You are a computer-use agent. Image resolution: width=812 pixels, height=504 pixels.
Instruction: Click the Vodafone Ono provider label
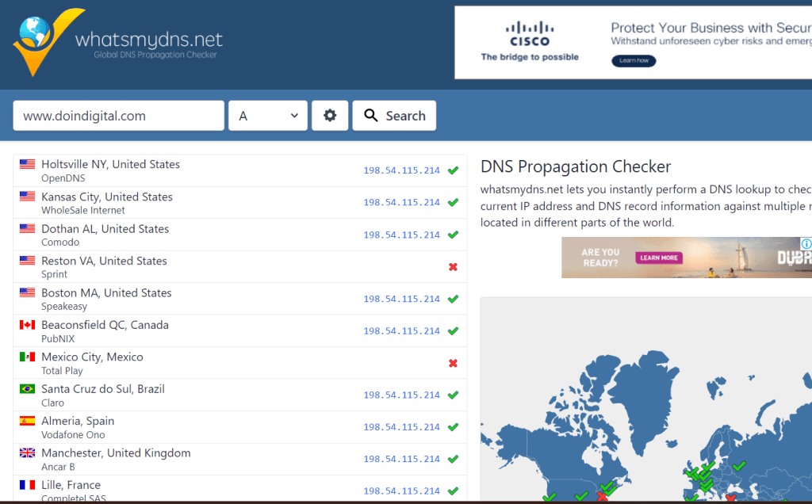pyautogui.click(x=73, y=435)
